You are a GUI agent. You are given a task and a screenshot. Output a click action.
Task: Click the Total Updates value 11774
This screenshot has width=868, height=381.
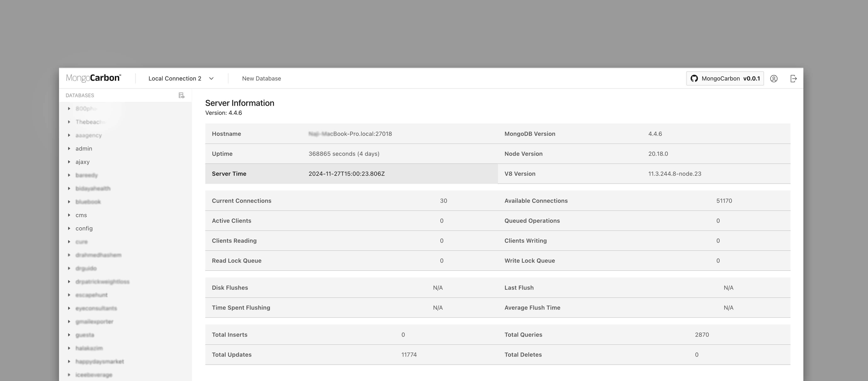pyautogui.click(x=409, y=355)
